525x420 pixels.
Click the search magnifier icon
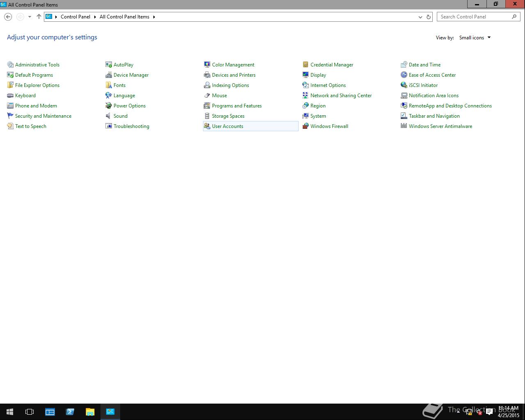point(514,17)
